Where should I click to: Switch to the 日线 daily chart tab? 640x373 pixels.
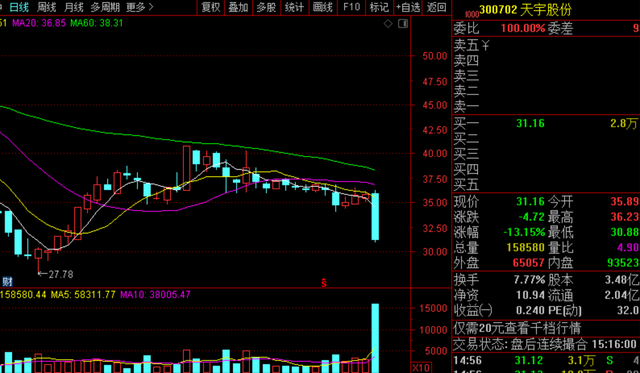pyautogui.click(x=19, y=7)
